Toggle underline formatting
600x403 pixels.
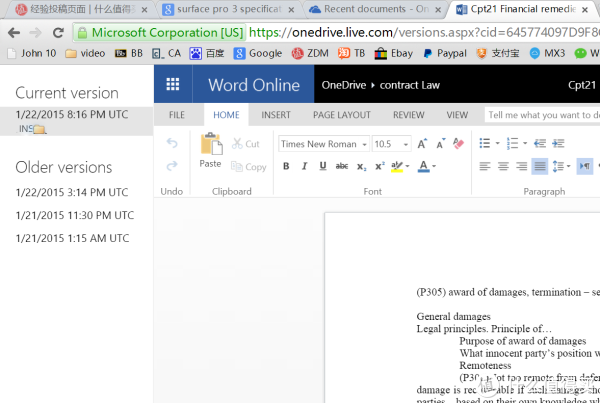(323, 166)
